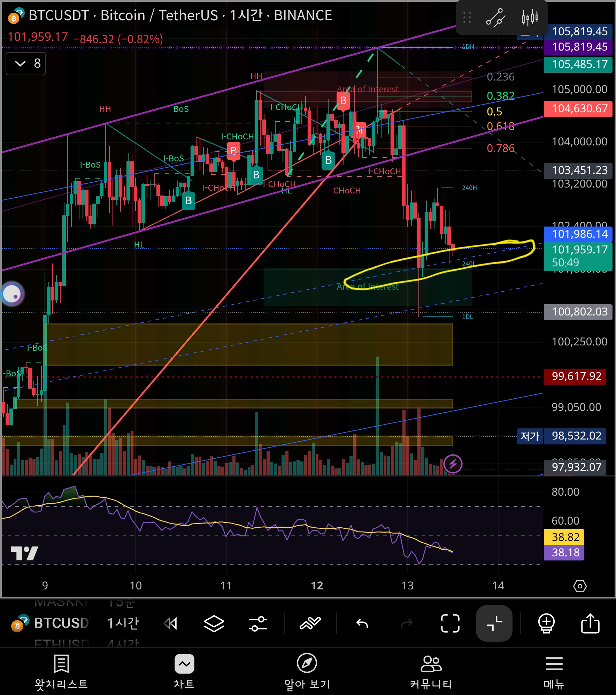The height and width of the screenshot is (695, 616).
Task: Tap the 103,451.23 price label
Action: pos(578,170)
